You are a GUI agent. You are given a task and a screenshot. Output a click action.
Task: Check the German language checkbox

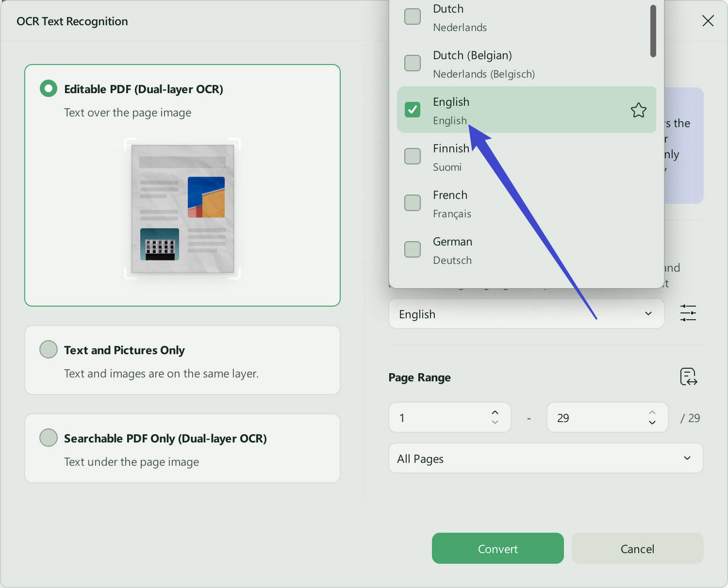coord(413,249)
